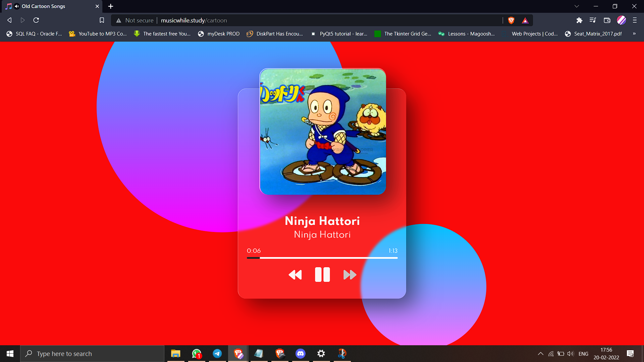Screen dimensions: 644x362
Task: Click the song progress bar
Action: [x=322, y=258]
